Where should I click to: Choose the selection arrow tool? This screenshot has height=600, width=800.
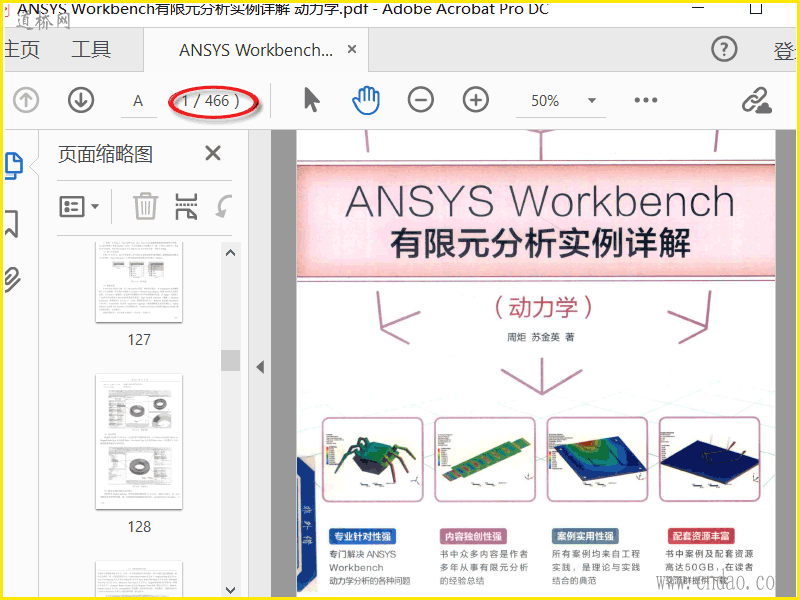311,100
